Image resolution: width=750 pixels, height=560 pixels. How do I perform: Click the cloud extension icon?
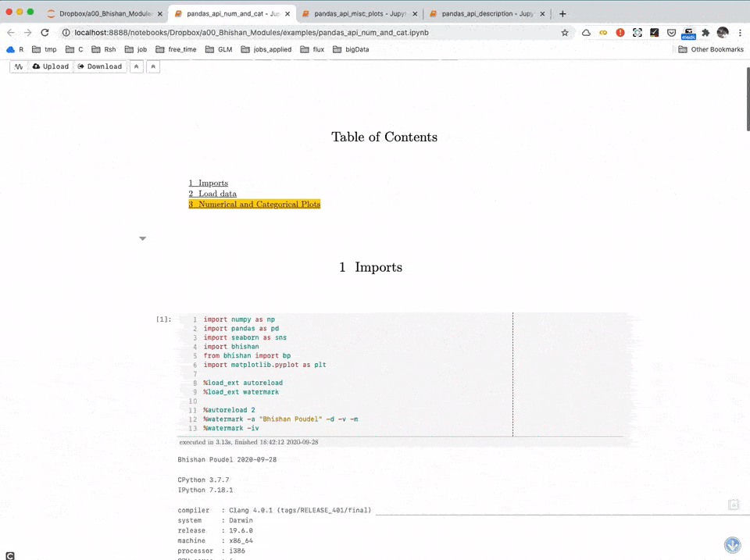[x=586, y=33]
